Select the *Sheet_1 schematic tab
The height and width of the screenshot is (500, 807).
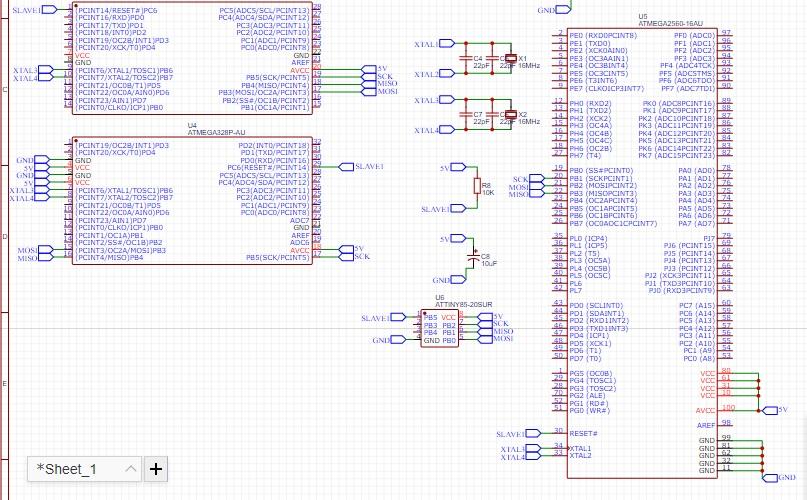tap(84, 469)
